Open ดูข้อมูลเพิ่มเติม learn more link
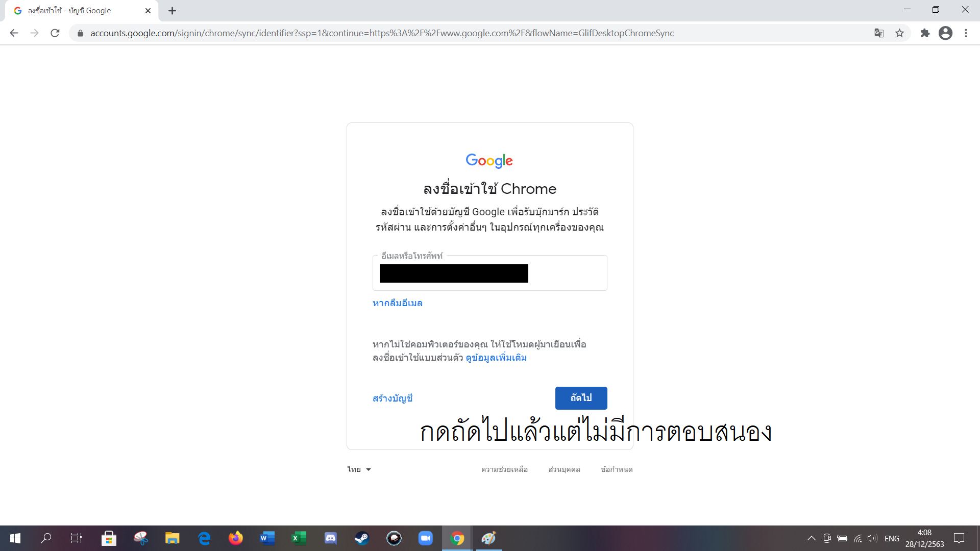Screen dimensions: 980x551 pyautogui.click(x=496, y=358)
